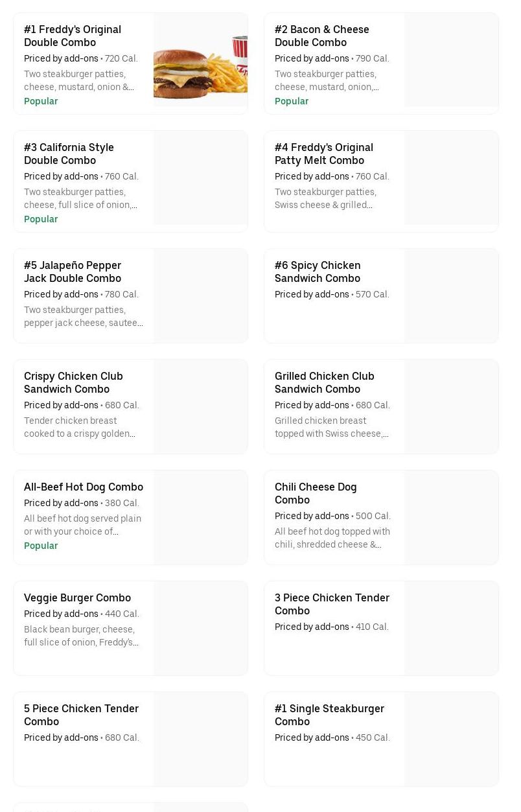This screenshot has height=812, width=521.
Task: Click the #6 Spicy Chicken Sandwich image placeholder
Action: pyautogui.click(x=451, y=296)
